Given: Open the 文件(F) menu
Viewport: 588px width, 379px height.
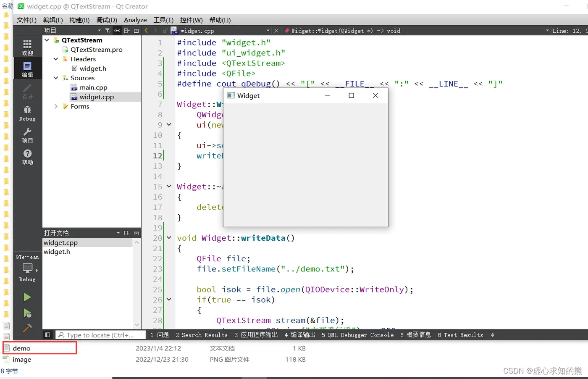Looking at the screenshot, I should pyautogui.click(x=26, y=20).
